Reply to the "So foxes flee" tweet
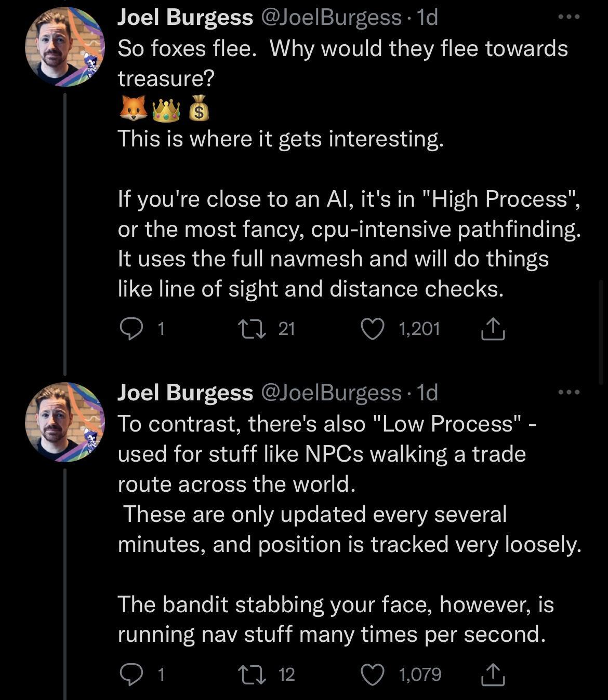 (131, 329)
